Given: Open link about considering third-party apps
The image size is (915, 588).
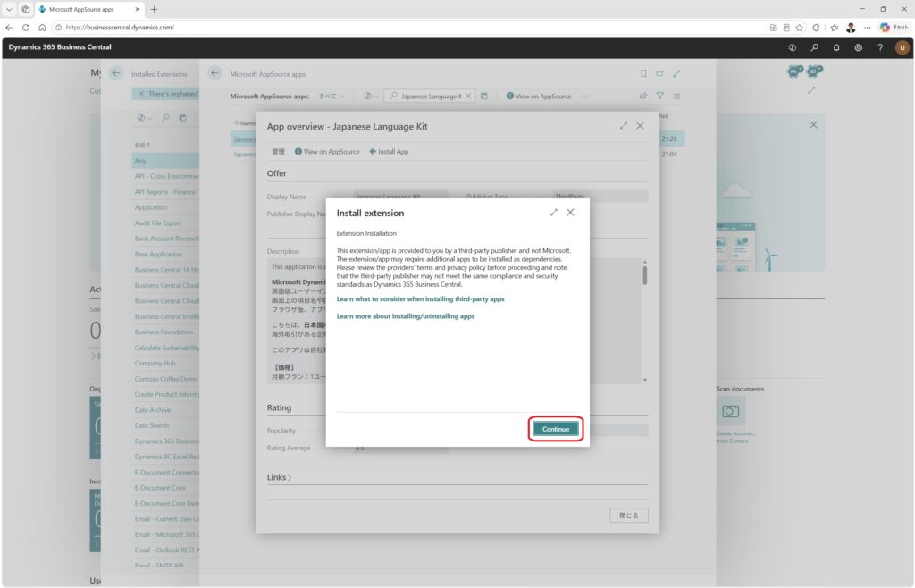Looking at the screenshot, I should tap(420, 298).
